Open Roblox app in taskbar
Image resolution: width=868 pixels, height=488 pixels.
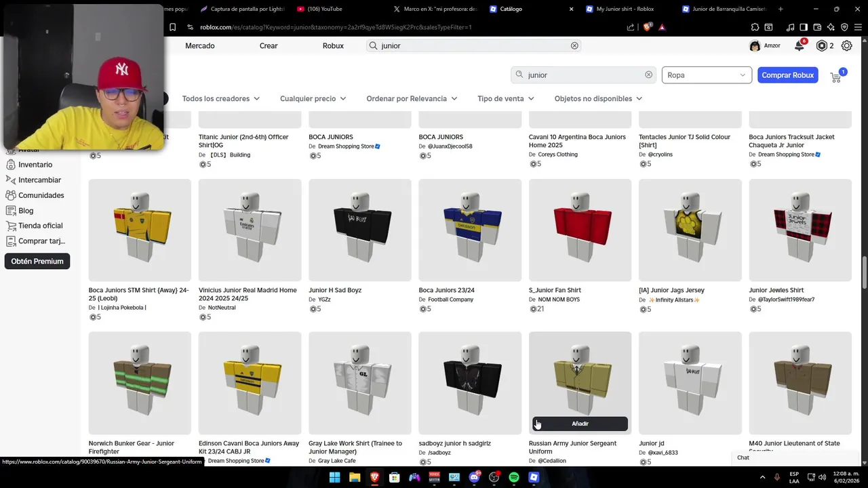pos(534,477)
